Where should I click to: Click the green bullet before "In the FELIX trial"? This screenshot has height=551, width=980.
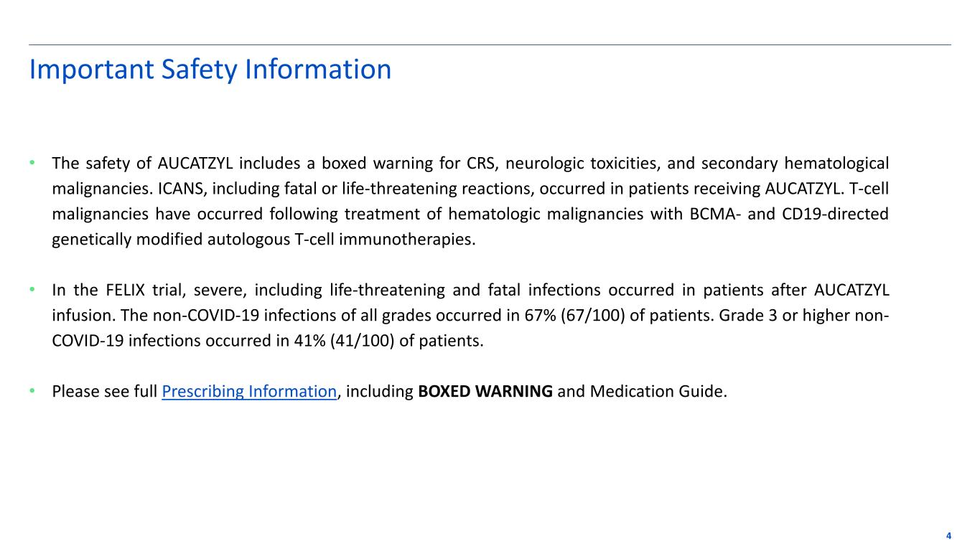point(32,291)
